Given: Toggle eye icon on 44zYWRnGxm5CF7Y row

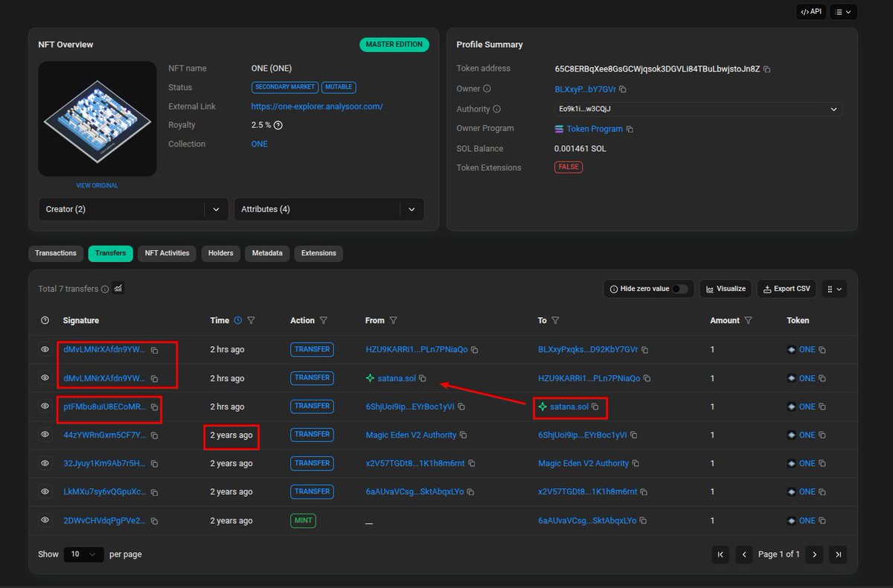Looking at the screenshot, I should [45, 435].
